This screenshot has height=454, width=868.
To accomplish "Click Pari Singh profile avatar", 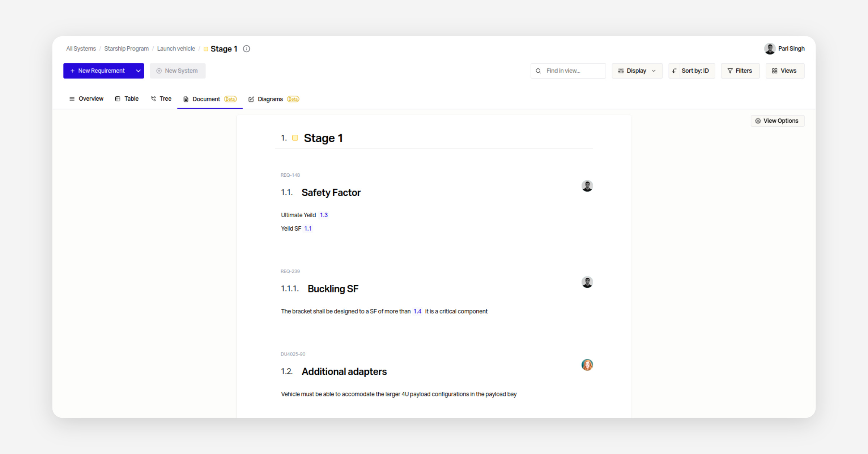I will (x=770, y=49).
